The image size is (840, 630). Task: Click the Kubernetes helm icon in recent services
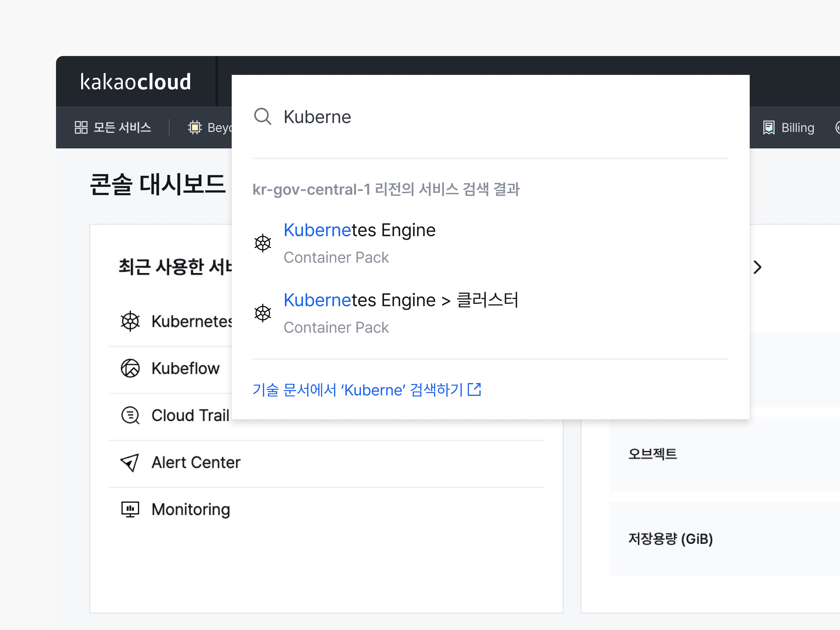pos(130,321)
